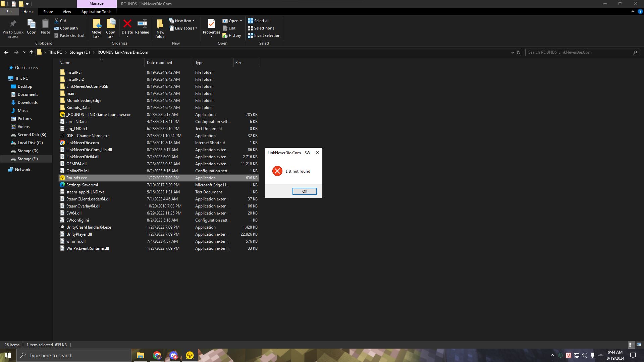Click the Rename icon in ribbon
This screenshot has height=362, width=644.
[142, 24]
